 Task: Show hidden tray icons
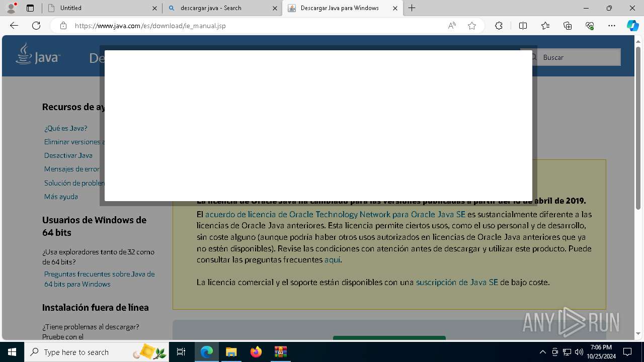[542, 352]
